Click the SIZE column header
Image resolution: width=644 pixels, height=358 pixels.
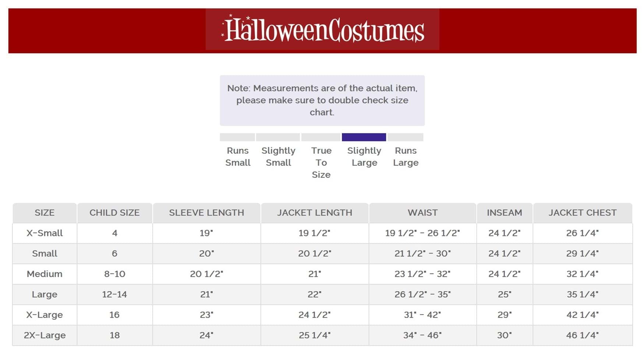[45, 213]
